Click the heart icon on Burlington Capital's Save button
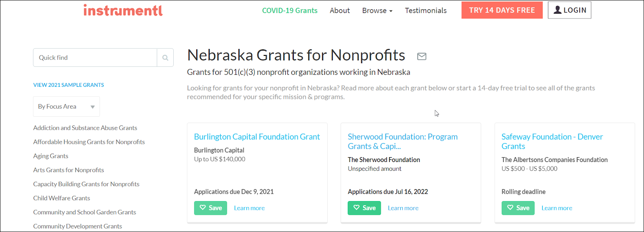 (203, 208)
